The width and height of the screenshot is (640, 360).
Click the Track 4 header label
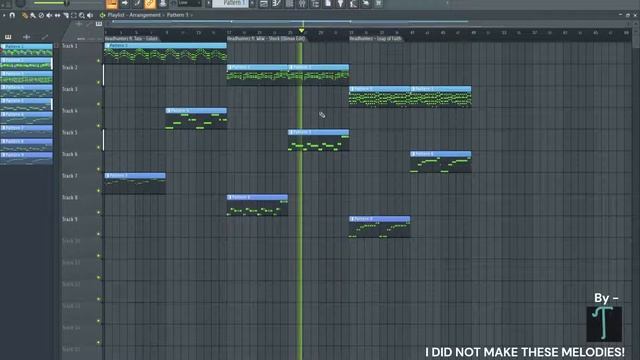pos(70,111)
